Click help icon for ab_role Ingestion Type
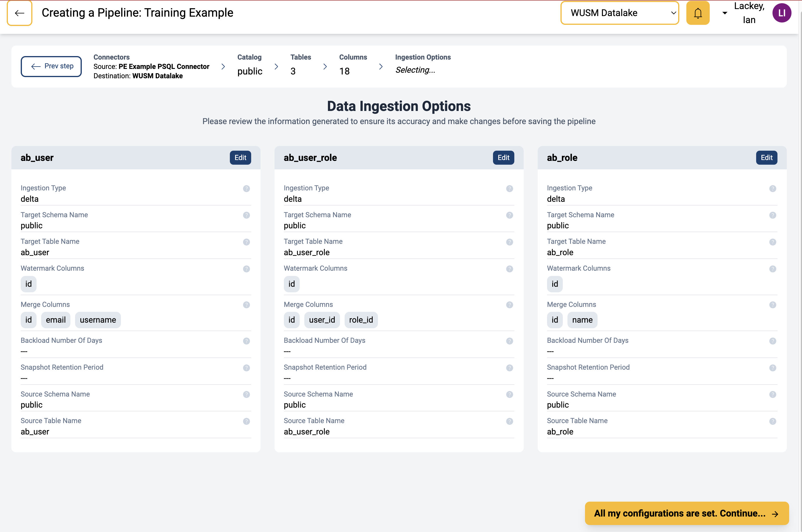The height and width of the screenshot is (532, 802). point(773,189)
